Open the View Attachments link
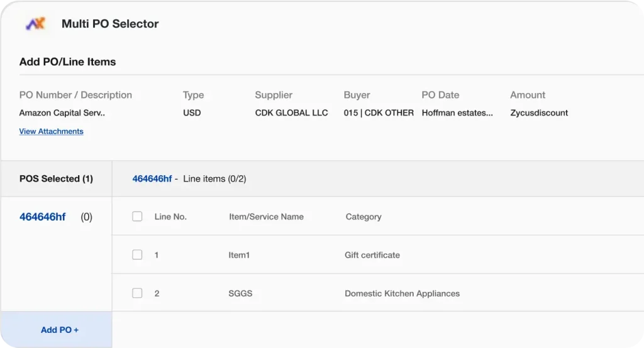The width and height of the screenshot is (644, 348). click(x=51, y=131)
